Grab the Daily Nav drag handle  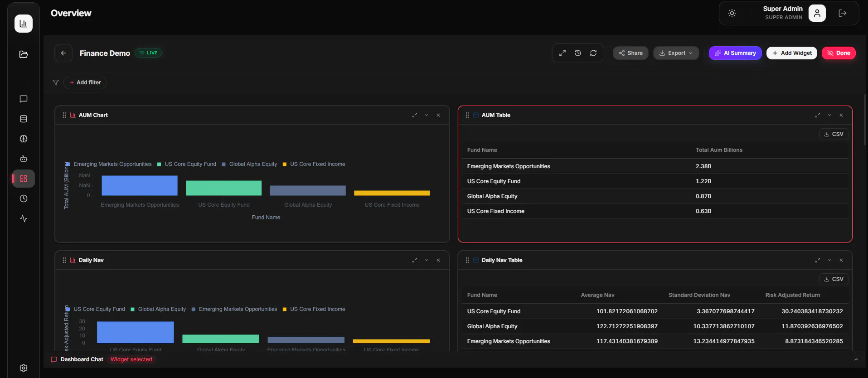64,260
